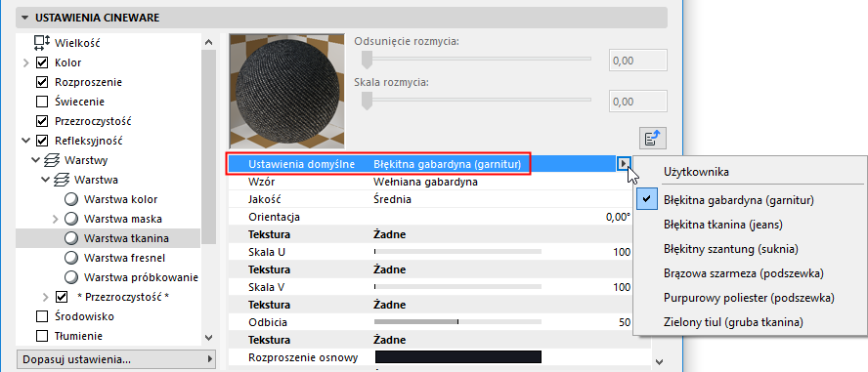Select Brązowa szarmeza (podszewka) preset

(744, 273)
